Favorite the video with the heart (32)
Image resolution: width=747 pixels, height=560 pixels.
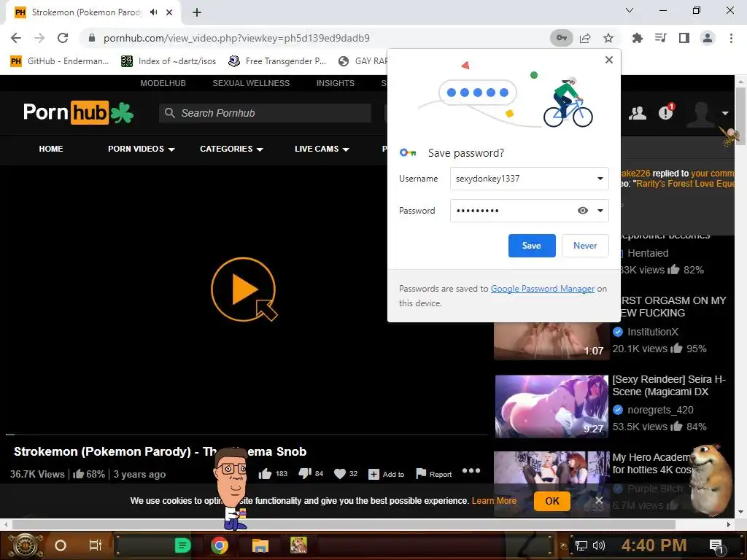340,474
